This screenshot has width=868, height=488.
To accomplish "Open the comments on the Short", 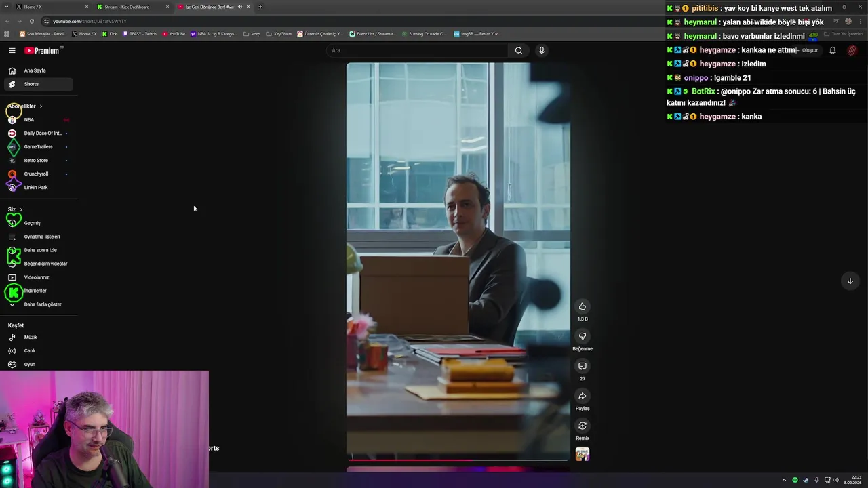I will click(582, 366).
